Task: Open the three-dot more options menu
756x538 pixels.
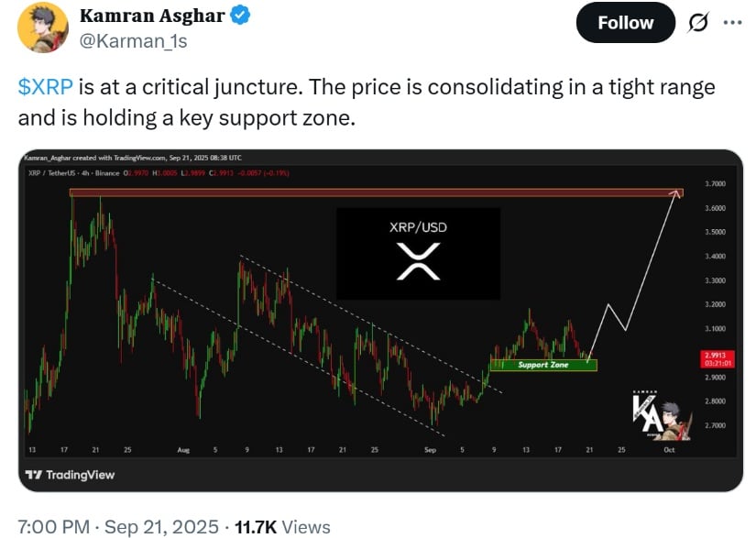Action: [732, 22]
